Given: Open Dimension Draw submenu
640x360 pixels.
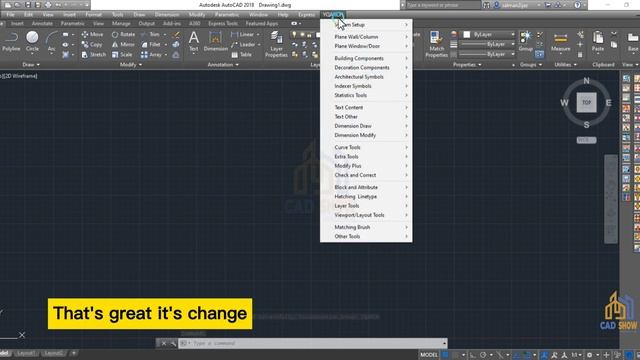Looking at the screenshot, I should (366, 126).
